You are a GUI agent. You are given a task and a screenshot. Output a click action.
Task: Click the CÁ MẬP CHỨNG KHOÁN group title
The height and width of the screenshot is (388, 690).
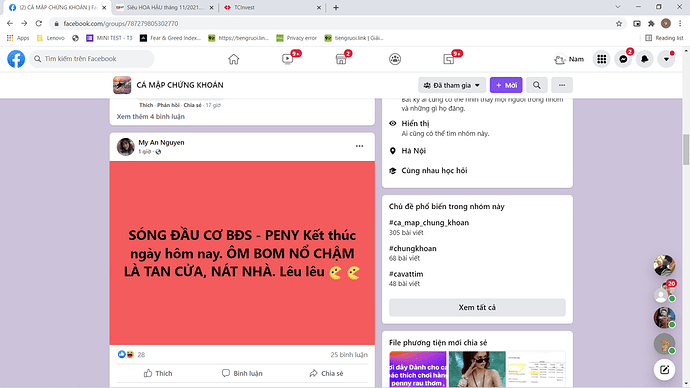(x=180, y=85)
